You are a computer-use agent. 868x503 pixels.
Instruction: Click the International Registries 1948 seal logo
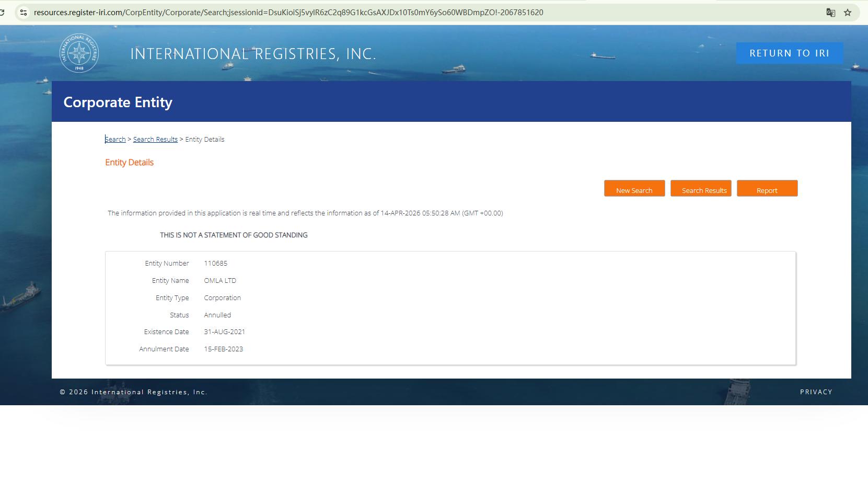point(79,53)
